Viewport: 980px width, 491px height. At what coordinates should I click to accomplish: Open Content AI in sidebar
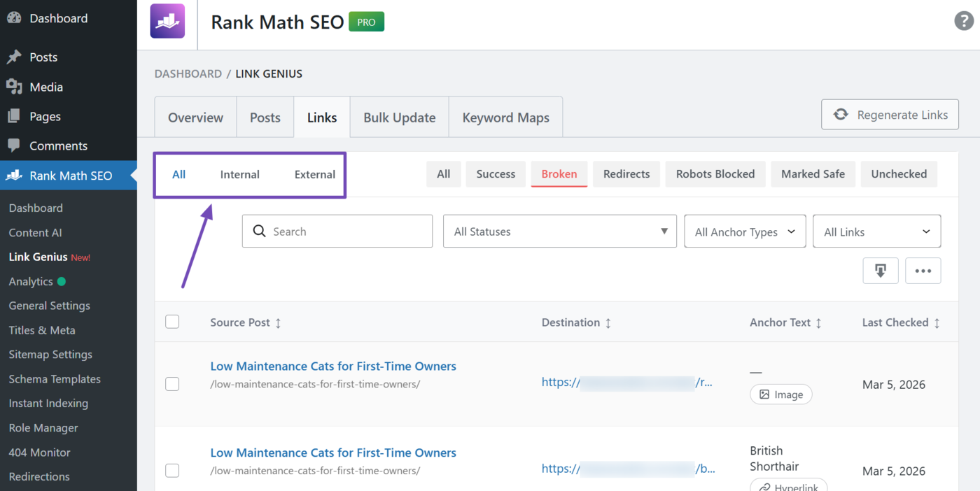click(x=36, y=232)
